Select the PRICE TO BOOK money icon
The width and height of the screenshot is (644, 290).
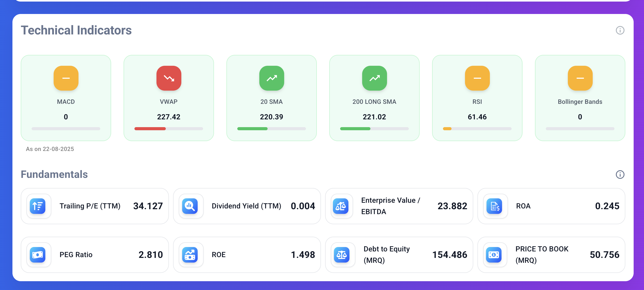pyautogui.click(x=494, y=255)
